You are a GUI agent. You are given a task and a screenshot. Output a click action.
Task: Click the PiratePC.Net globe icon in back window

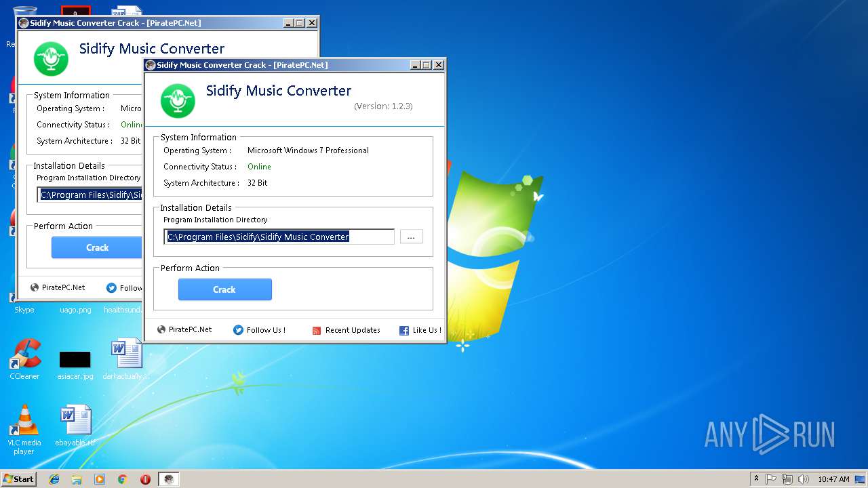[x=35, y=287]
